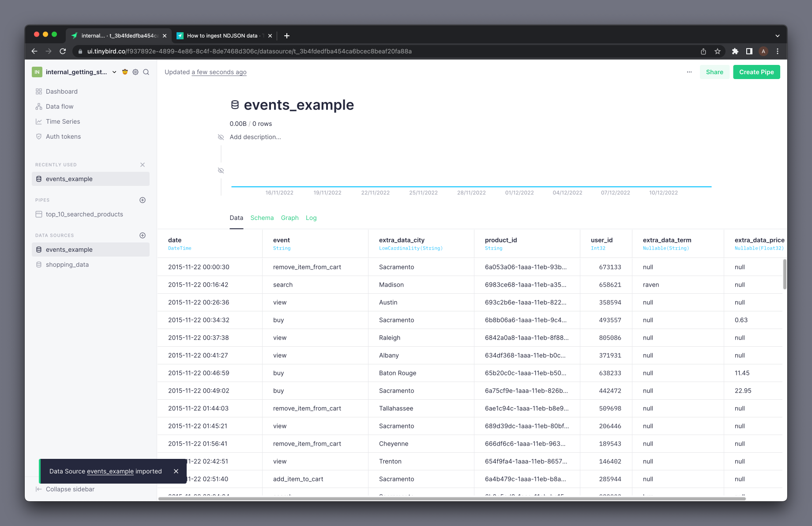Open Time Series in the sidebar
Image resolution: width=812 pixels, height=526 pixels.
pos(63,121)
